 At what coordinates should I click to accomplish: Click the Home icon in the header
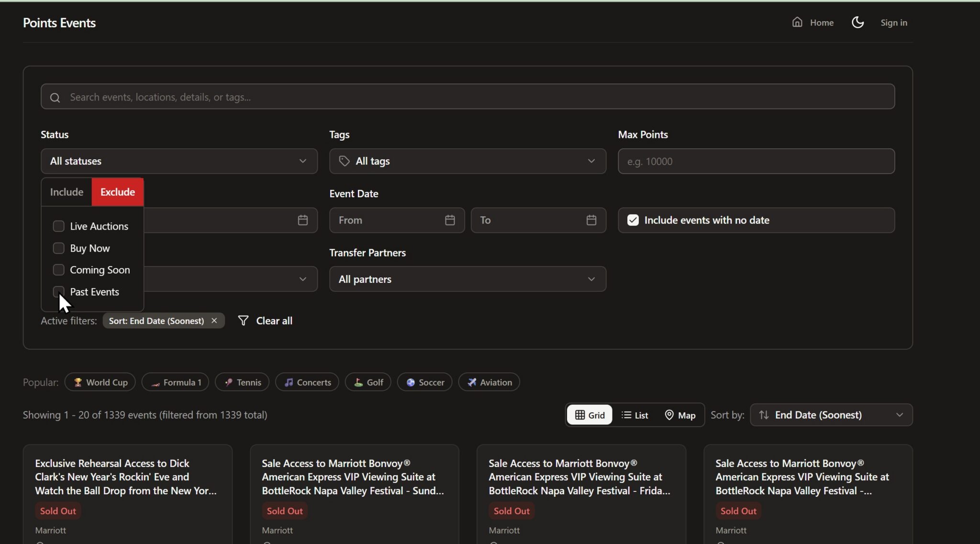797,22
